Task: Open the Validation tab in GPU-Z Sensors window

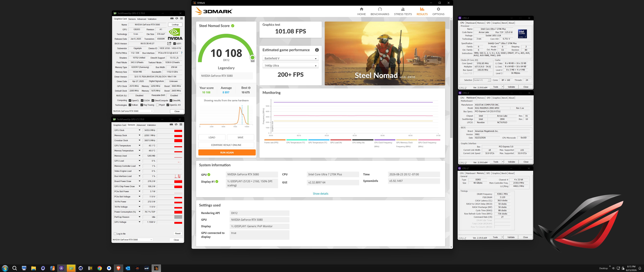Action: [151, 125]
